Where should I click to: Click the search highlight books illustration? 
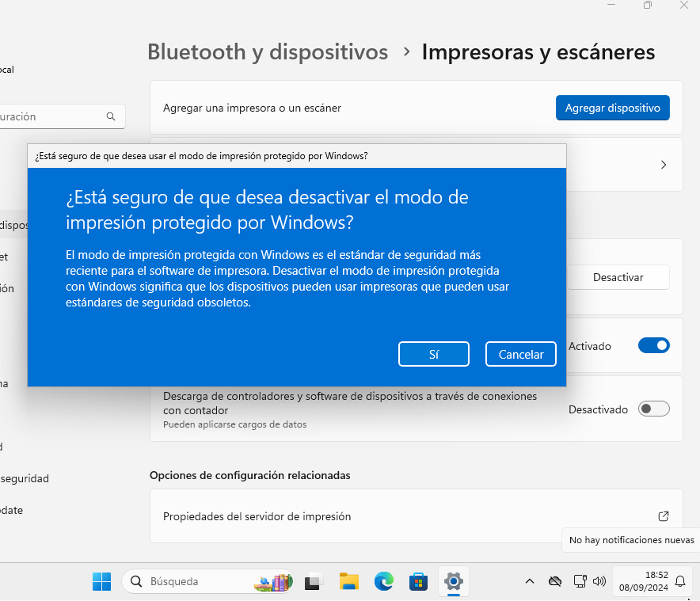[273, 582]
